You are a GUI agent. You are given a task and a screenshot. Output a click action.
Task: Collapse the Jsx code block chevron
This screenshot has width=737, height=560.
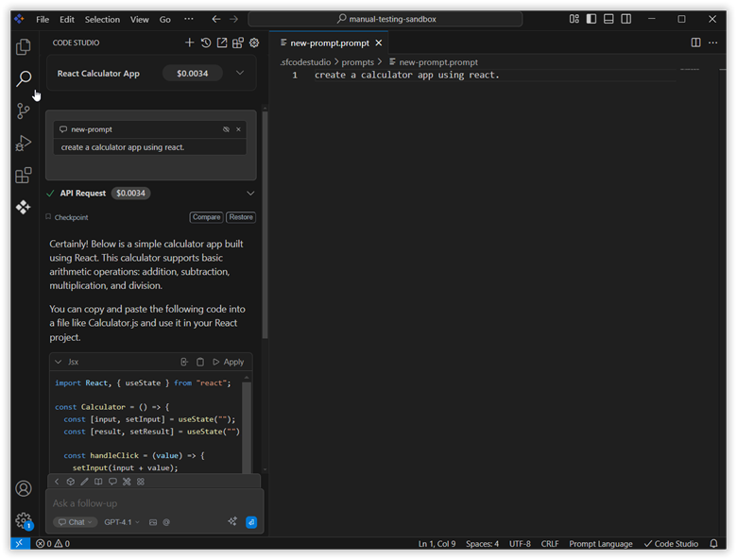[x=59, y=362]
